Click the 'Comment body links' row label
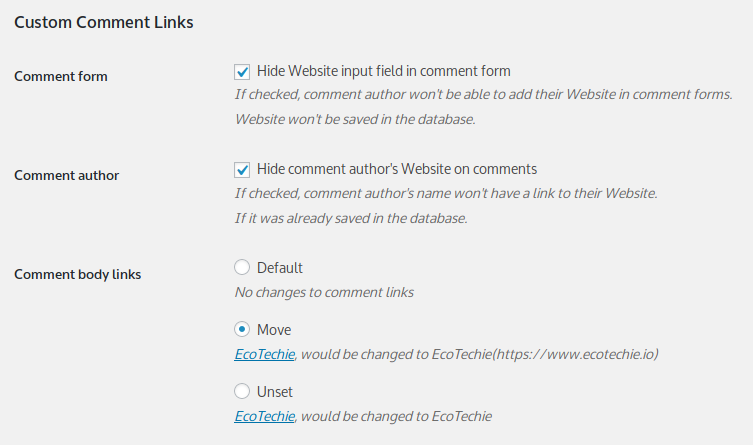This screenshot has width=753, height=445. coord(78,274)
